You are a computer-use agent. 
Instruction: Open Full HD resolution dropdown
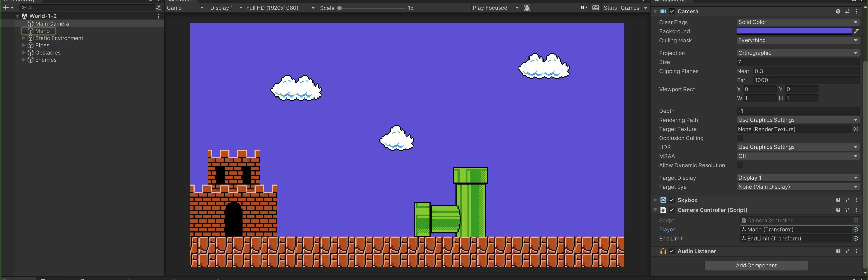280,8
